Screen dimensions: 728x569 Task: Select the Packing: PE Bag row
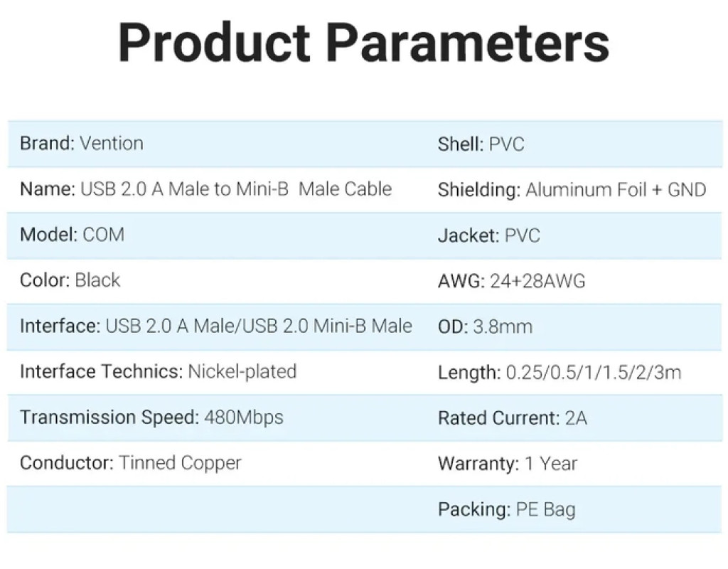coord(506,509)
